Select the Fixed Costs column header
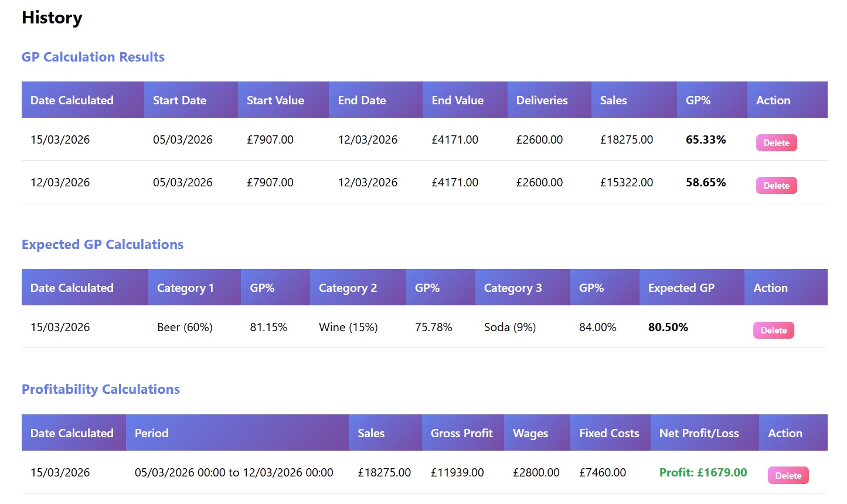This screenshot has height=504, width=847. click(609, 433)
